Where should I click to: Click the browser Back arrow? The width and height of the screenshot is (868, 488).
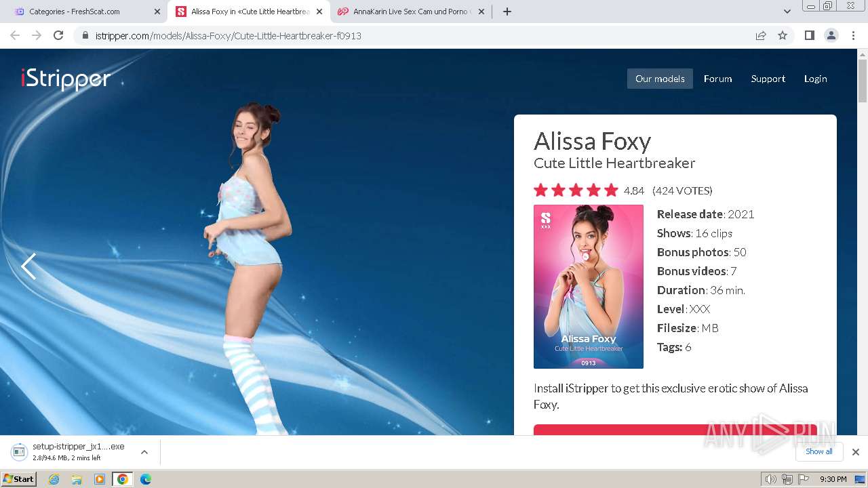(x=15, y=35)
